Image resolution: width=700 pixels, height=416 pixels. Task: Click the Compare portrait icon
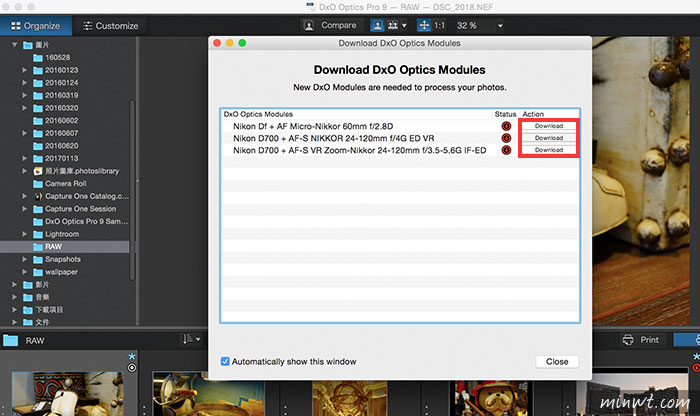(308, 25)
